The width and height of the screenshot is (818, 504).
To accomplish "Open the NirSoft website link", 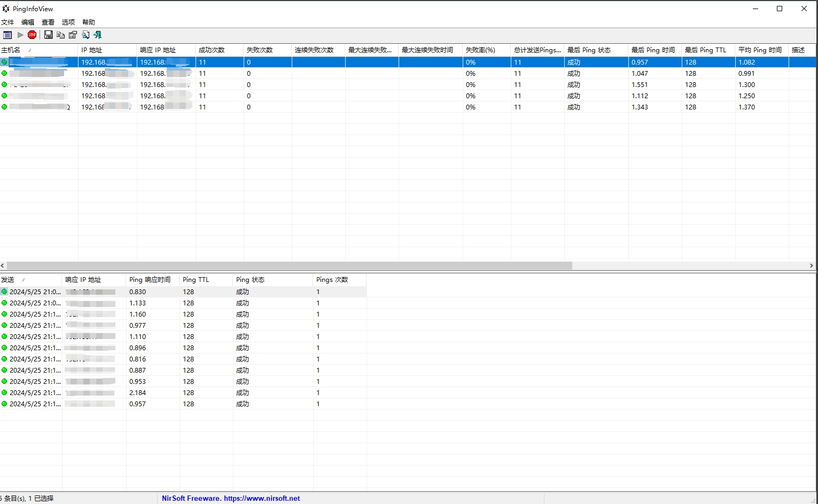I will (231, 498).
